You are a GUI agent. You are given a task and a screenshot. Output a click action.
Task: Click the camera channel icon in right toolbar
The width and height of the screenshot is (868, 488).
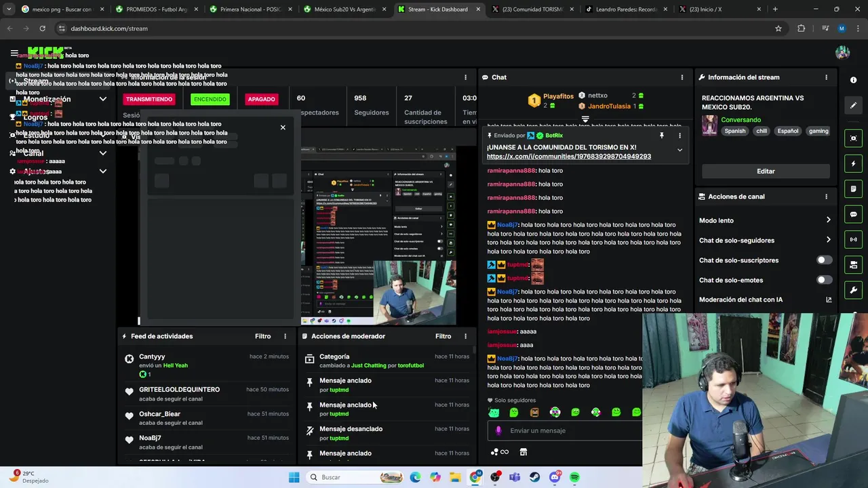853,264
